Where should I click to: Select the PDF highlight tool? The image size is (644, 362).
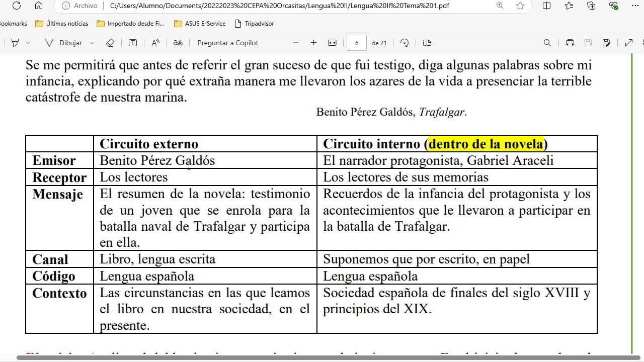(15, 43)
